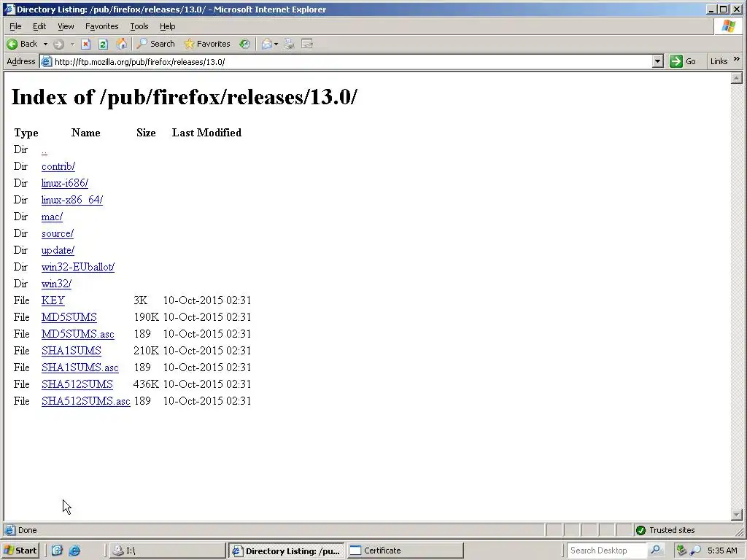Open the Help menu
747x560 pixels.
(x=167, y=26)
